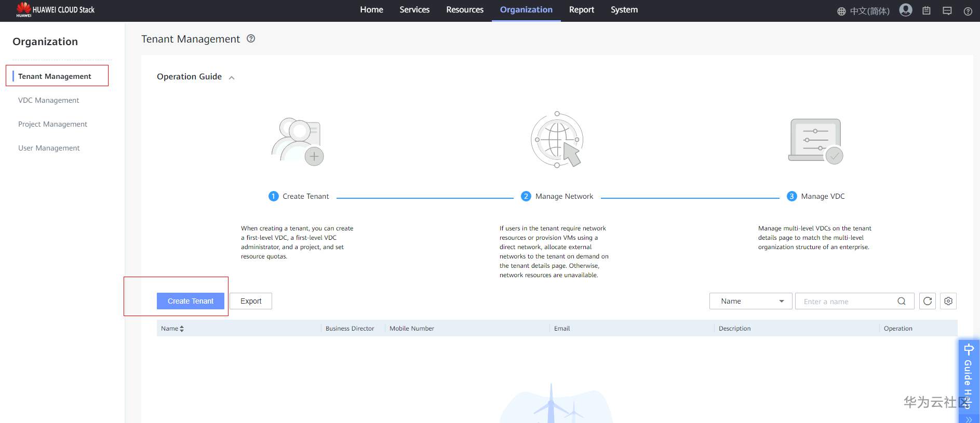The height and width of the screenshot is (423, 980).
Task: Click the Operation column header
Action: [x=898, y=329]
